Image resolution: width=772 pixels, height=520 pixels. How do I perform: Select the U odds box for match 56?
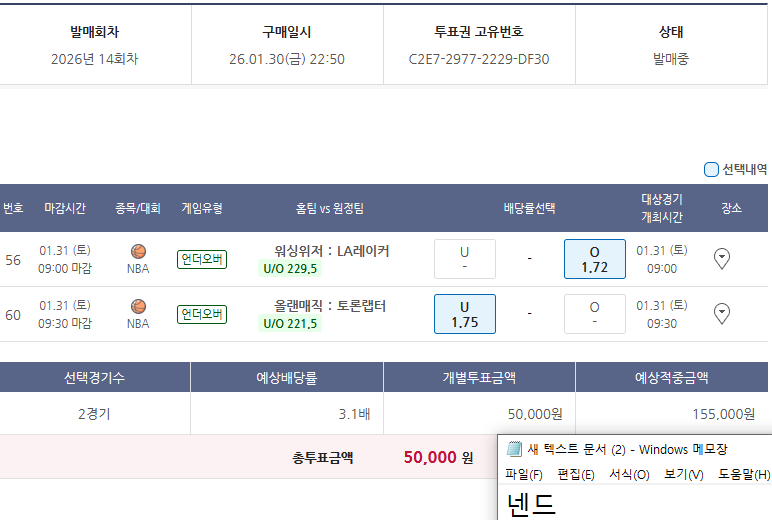click(464, 259)
